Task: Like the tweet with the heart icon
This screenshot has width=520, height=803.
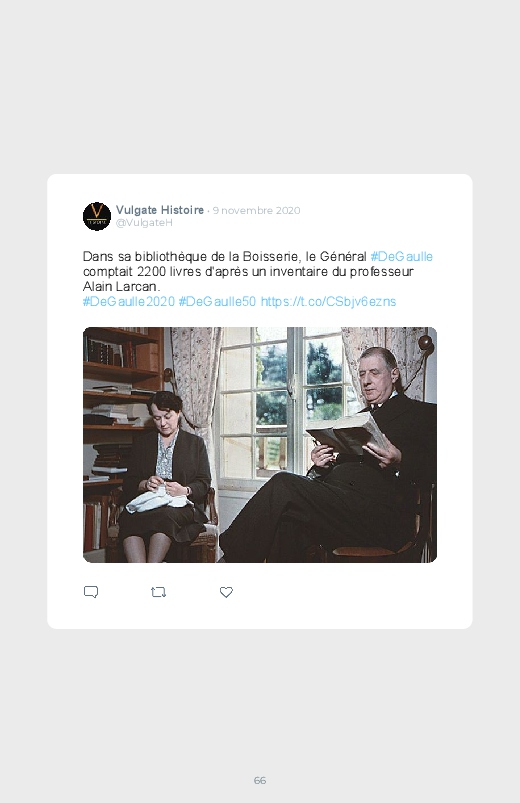Action: coord(226,592)
